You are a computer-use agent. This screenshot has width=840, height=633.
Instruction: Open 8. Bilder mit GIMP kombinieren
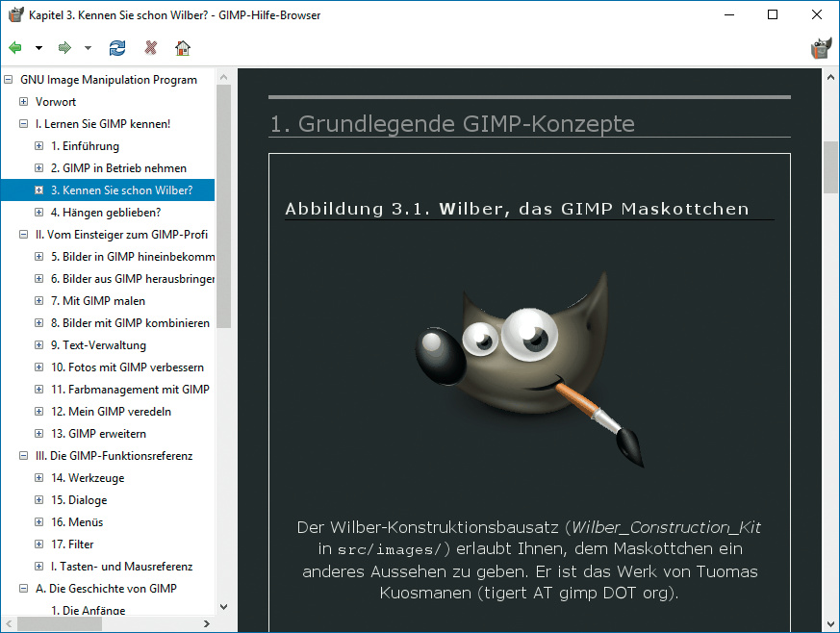tap(130, 323)
